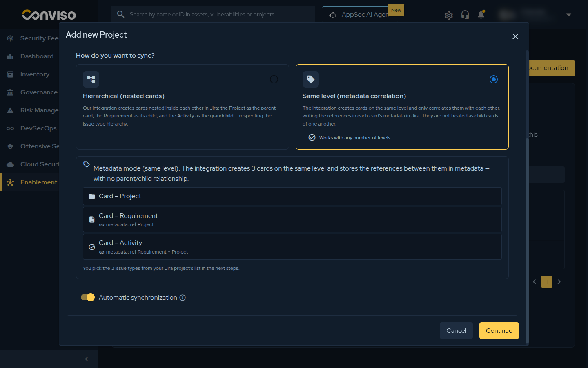Toggle Automatic synchronization switch

pyautogui.click(x=88, y=297)
